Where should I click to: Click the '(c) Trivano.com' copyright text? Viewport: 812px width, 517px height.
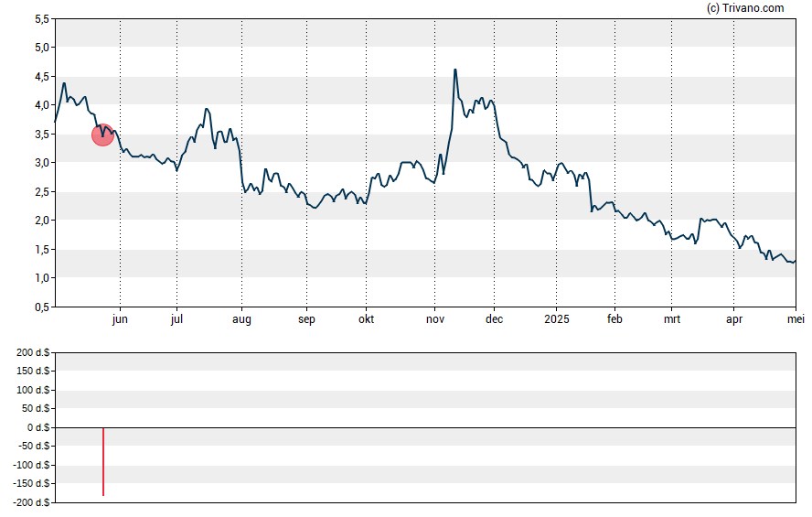745,7
